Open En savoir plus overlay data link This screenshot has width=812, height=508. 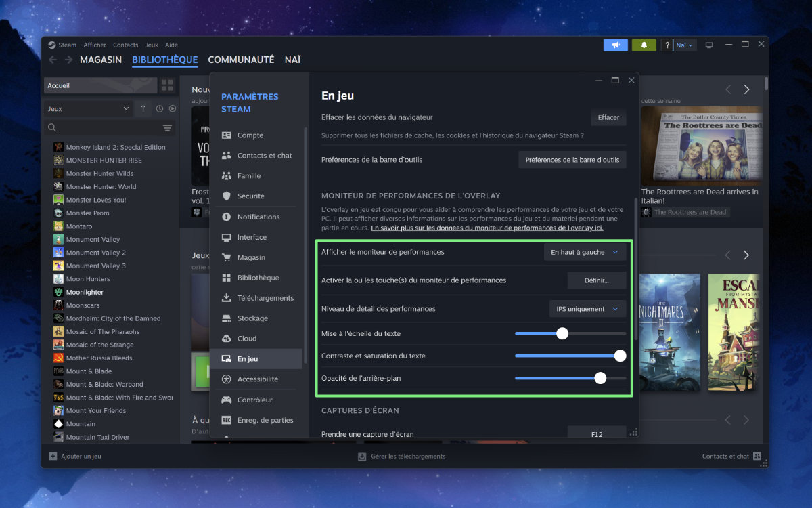487,228
